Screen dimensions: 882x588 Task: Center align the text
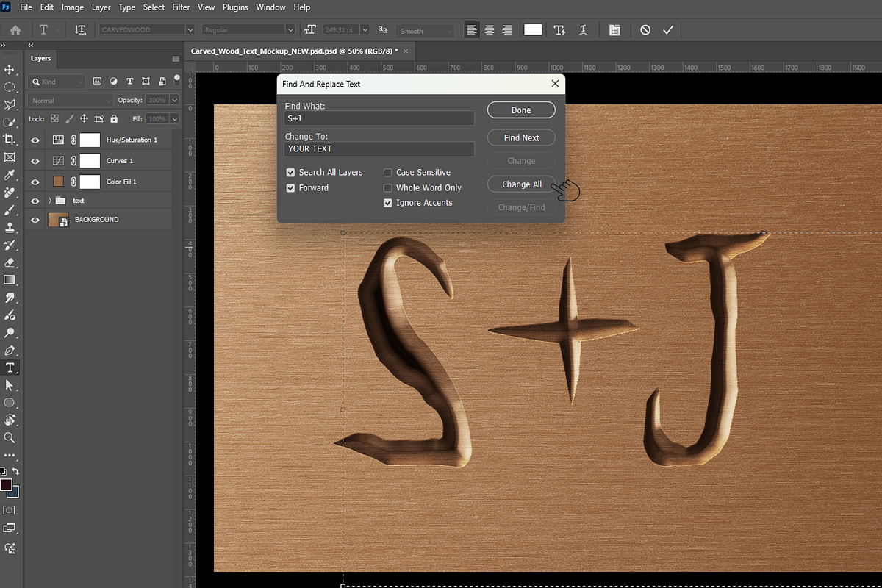[489, 30]
